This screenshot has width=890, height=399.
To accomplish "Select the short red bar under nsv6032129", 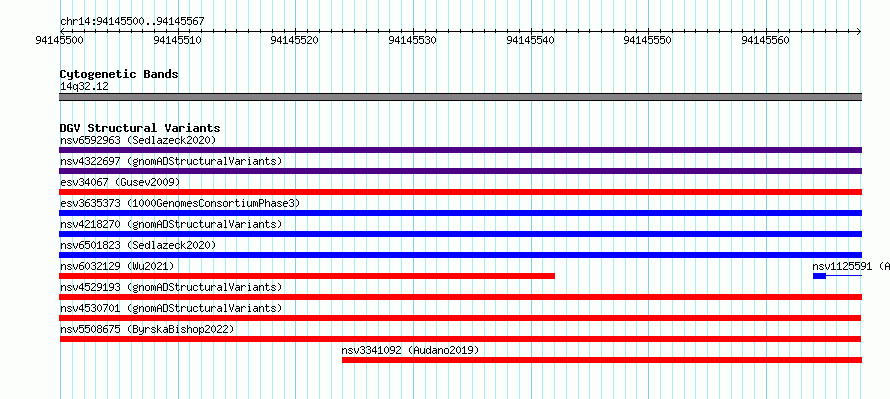I will tap(307, 276).
